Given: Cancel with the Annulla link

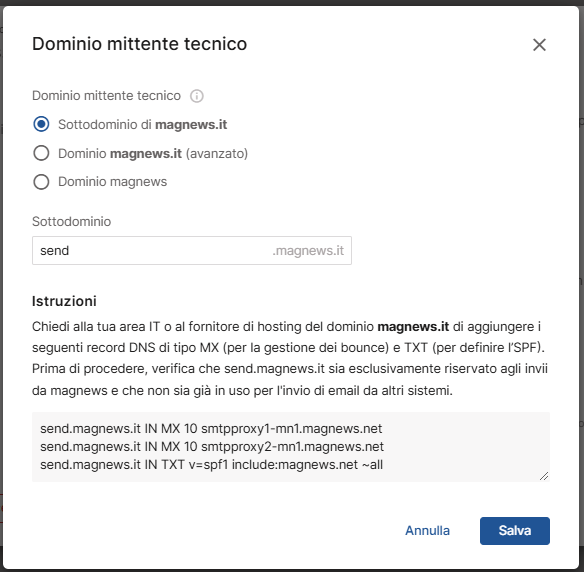Looking at the screenshot, I should 427,530.
